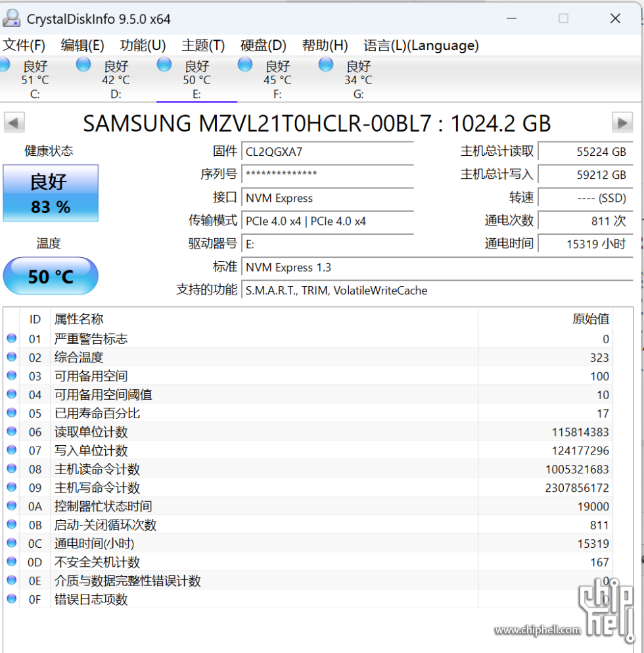
Task: Click the CrystalDiskInfo app icon in title bar
Action: (x=11, y=18)
